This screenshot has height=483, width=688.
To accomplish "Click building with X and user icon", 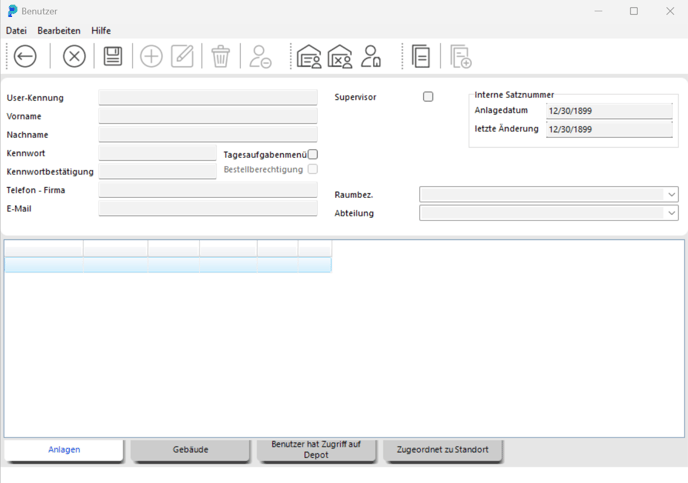I will tap(340, 56).
